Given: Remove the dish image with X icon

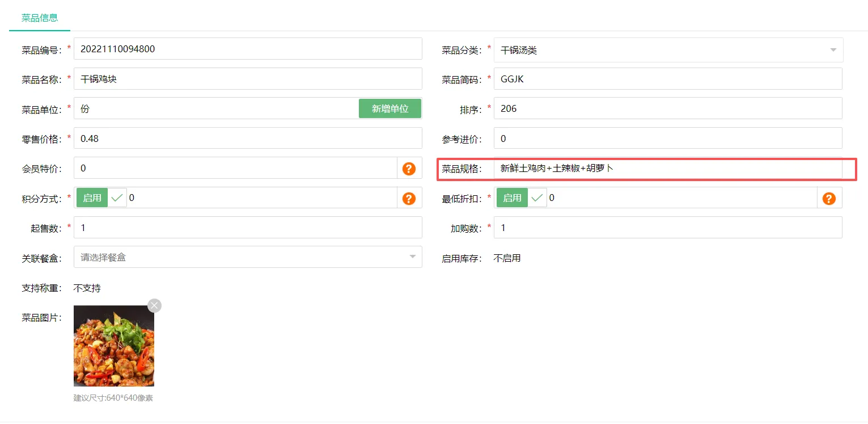Looking at the screenshot, I should pyautogui.click(x=154, y=305).
